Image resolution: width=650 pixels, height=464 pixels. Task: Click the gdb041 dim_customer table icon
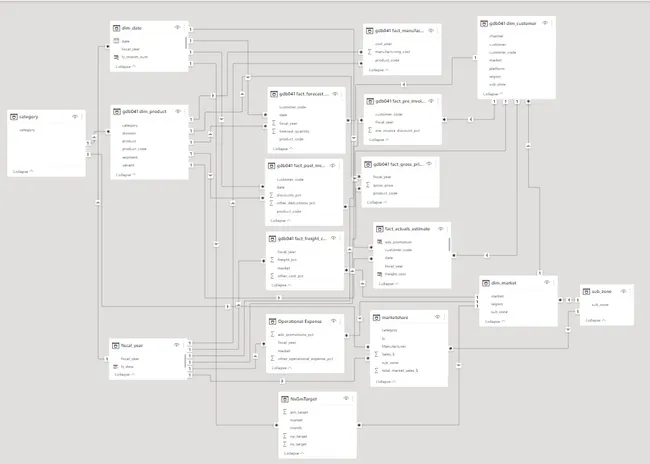(x=484, y=24)
